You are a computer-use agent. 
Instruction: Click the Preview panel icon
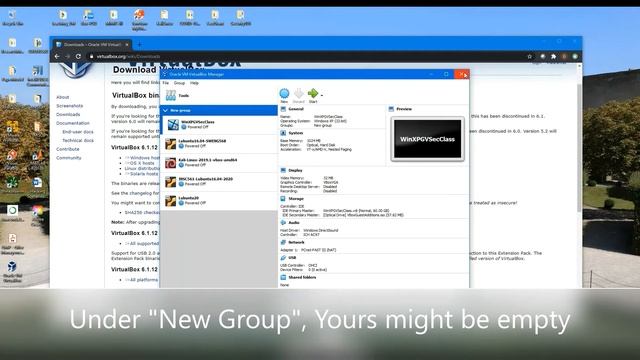pyautogui.click(x=391, y=109)
